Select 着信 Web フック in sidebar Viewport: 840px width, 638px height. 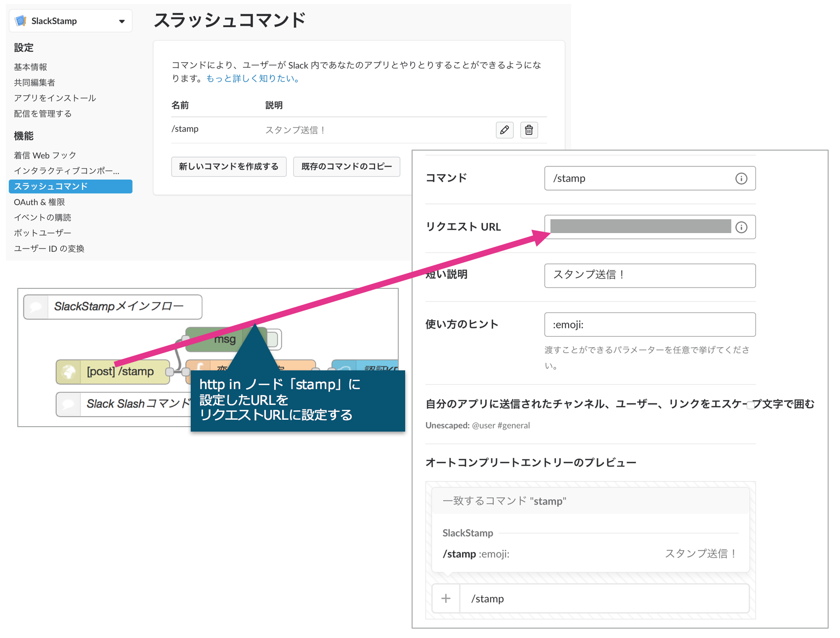[45, 155]
